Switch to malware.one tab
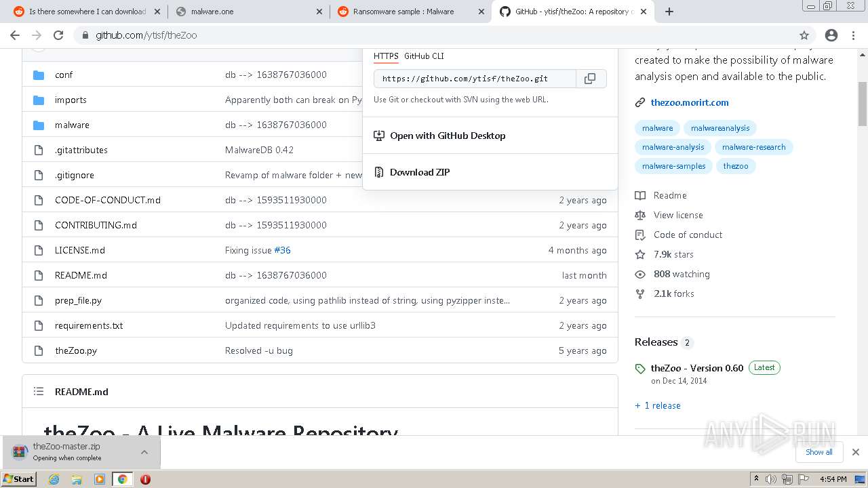The image size is (868, 488). pos(250,12)
